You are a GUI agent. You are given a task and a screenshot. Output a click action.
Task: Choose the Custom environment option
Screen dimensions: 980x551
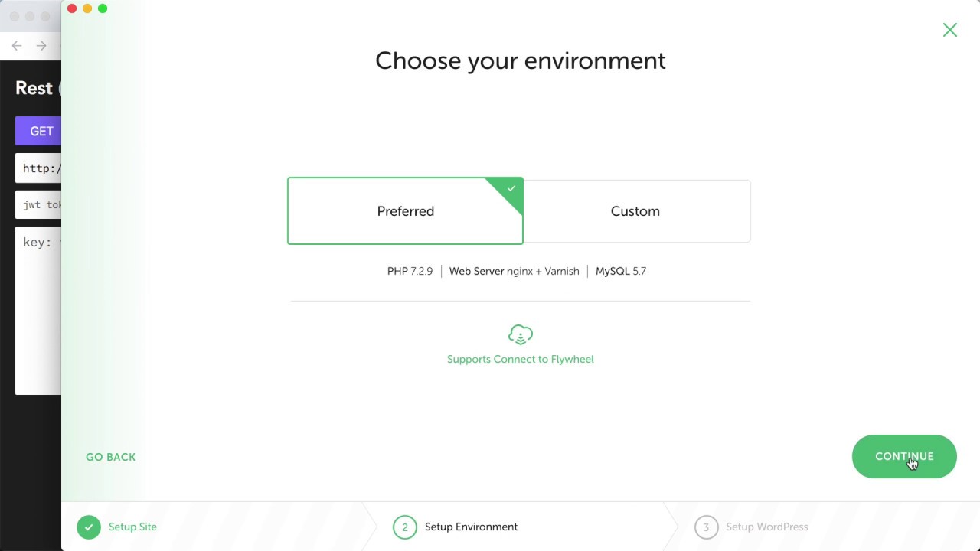[x=635, y=211]
